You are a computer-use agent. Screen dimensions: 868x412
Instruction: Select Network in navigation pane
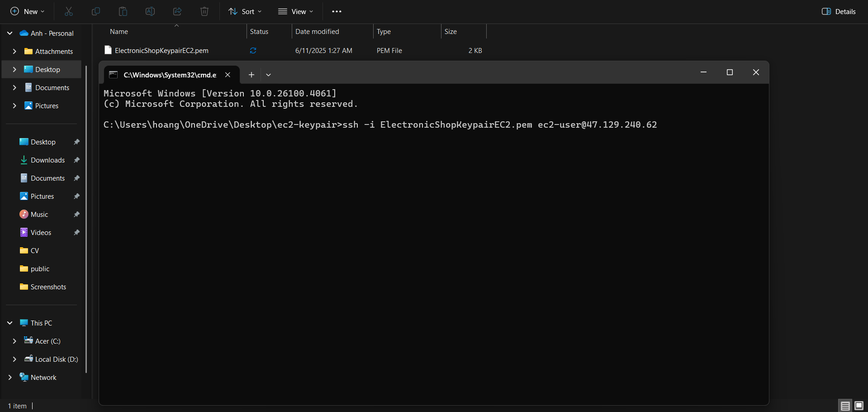click(38, 377)
